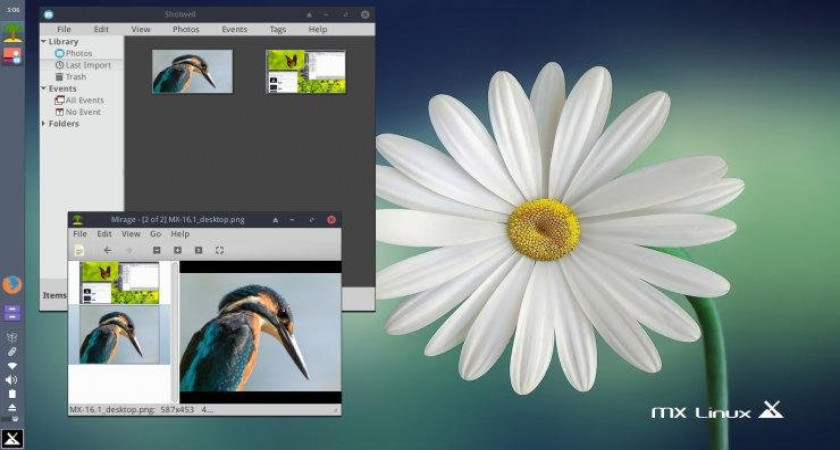Select Last Import in Shotwell sidebar
The width and height of the screenshot is (840, 450).
pos(87,65)
